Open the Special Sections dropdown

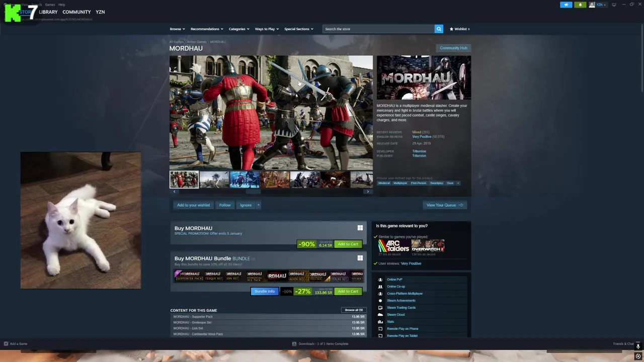(x=298, y=29)
